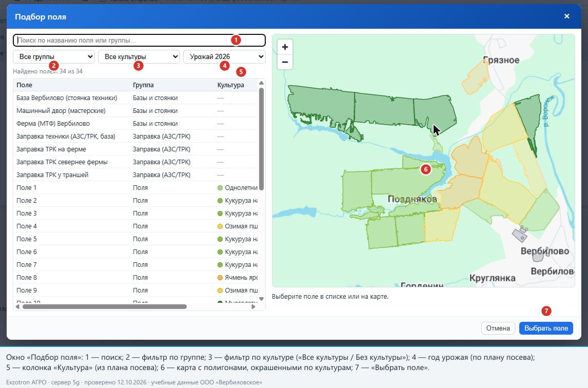Select «Поле 7» in the list
588x388 pixels.
[x=135, y=264]
